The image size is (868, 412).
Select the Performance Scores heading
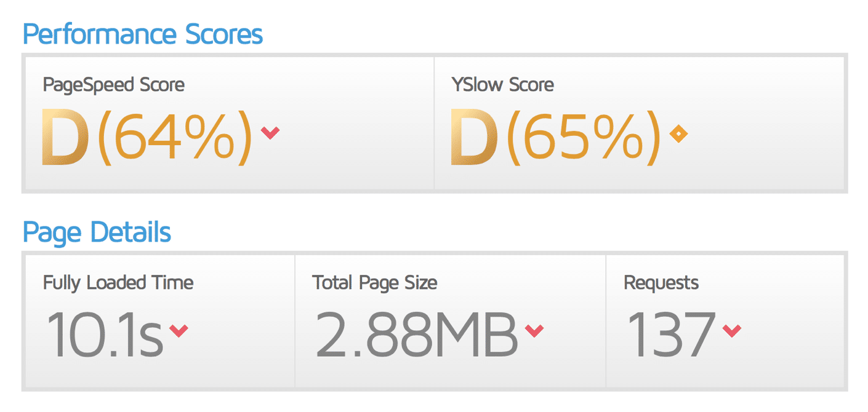pyautogui.click(x=143, y=34)
